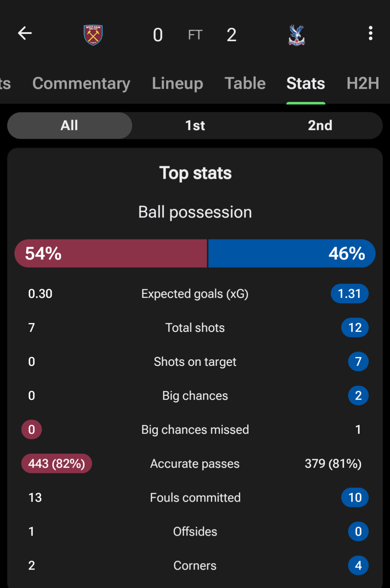Open the Crystal Palace crest

[296, 35]
